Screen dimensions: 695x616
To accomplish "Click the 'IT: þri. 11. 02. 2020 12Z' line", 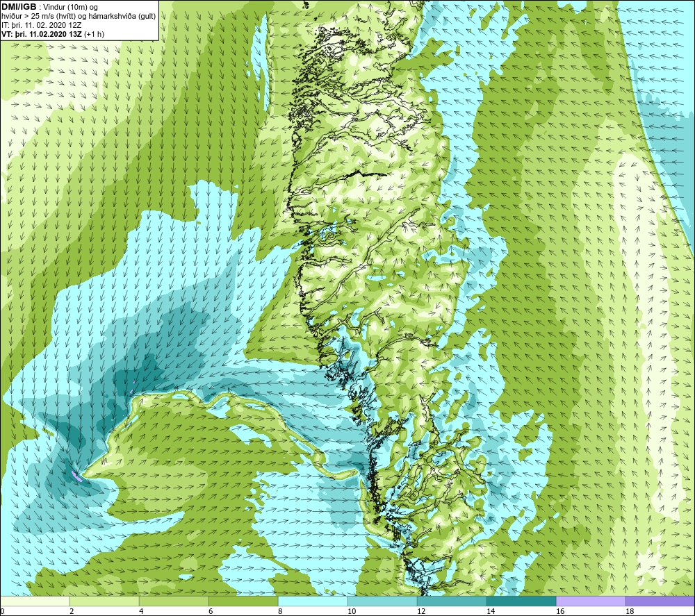I will tap(41, 25).
